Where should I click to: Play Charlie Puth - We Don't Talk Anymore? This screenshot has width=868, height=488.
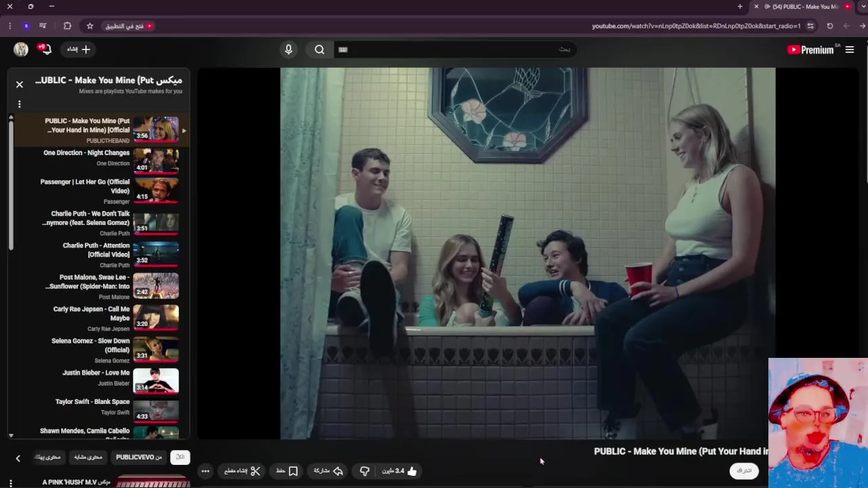coord(102,223)
